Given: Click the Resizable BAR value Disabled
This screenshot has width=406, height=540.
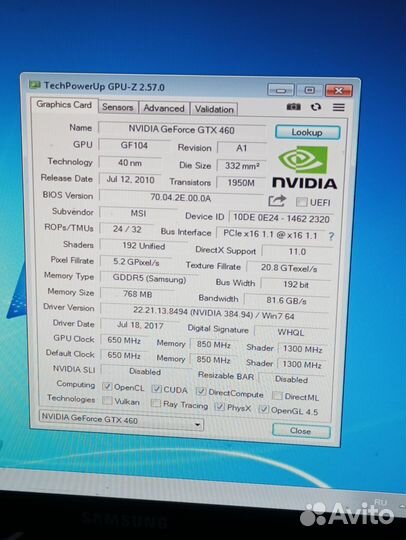Looking at the screenshot, I should pyautogui.click(x=291, y=379).
